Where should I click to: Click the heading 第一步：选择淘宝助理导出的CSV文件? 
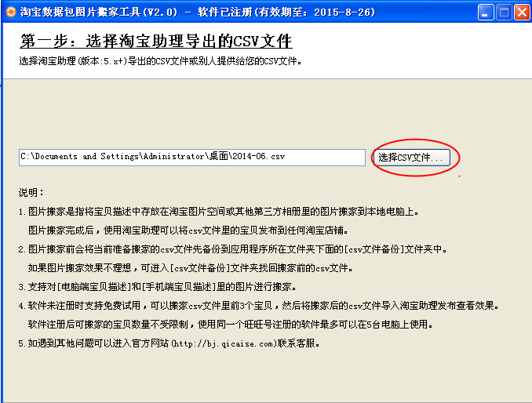(x=156, y=42)
